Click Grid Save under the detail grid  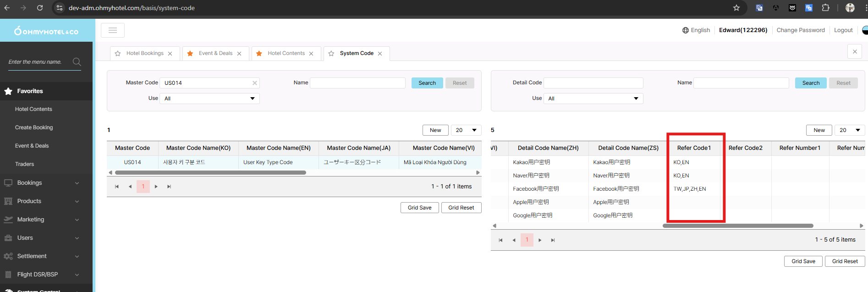(803, 261)
